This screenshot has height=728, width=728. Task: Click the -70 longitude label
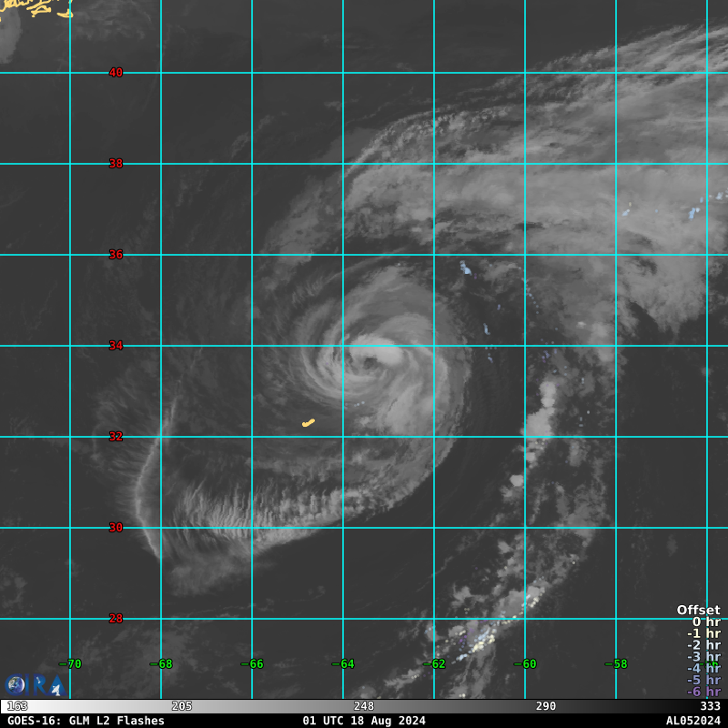click(70, 664)
